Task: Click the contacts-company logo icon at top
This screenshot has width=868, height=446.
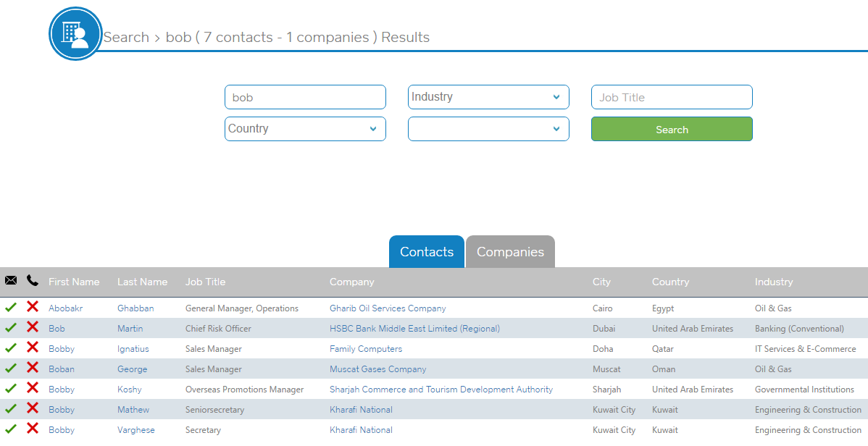Action: pos(75,34)
